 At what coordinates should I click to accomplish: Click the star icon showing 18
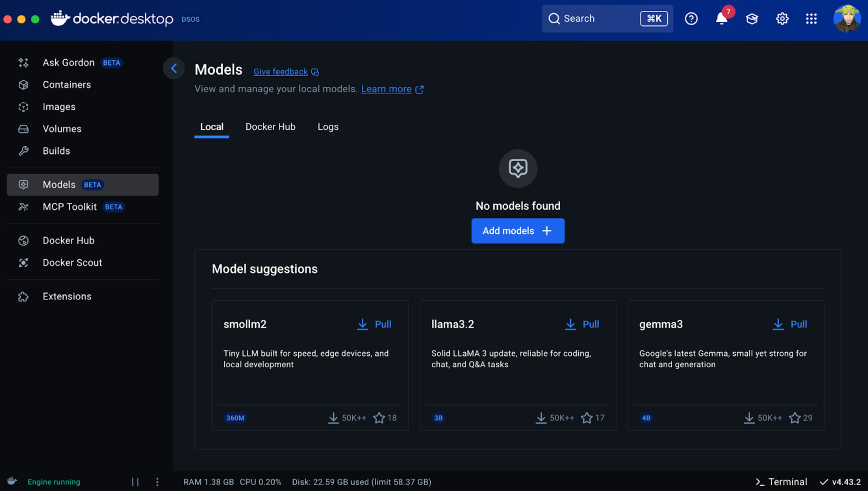click(x=379, y=418)
